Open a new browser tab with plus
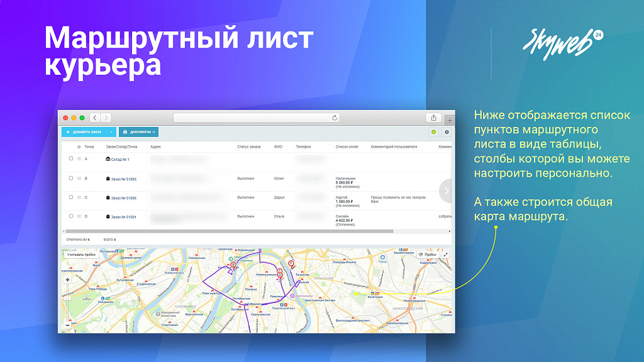Viewport: 644px width, 362px height. (x=450, y=119)
